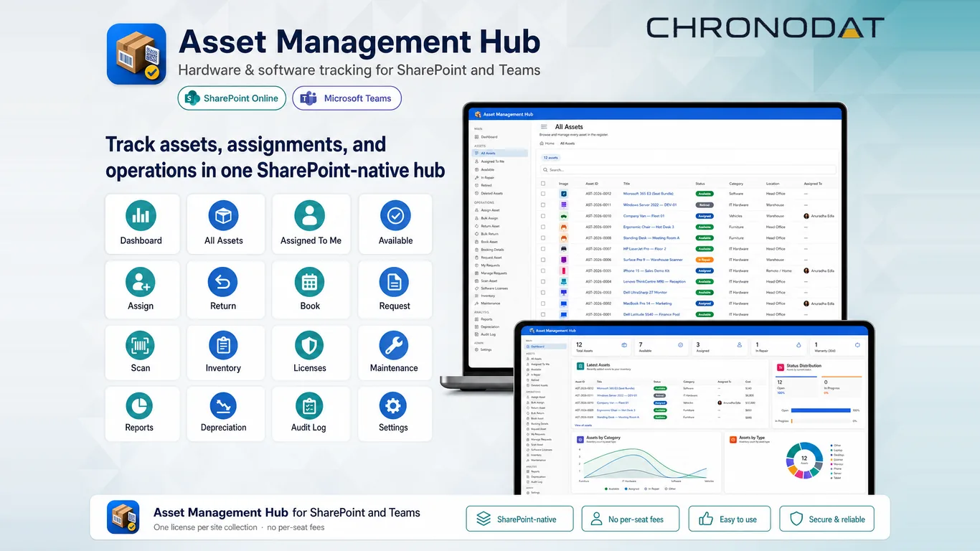Click the Total Assets stat card icon
The width and height of the screenshot is (980, 551).
pos(625,345)
